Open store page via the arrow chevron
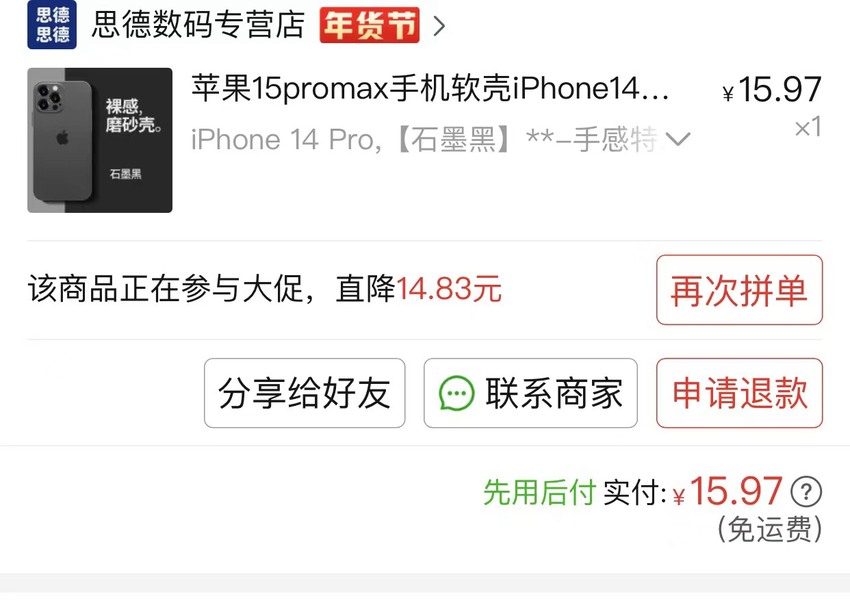This screenshot has height=603, width=850. point(439,25)
